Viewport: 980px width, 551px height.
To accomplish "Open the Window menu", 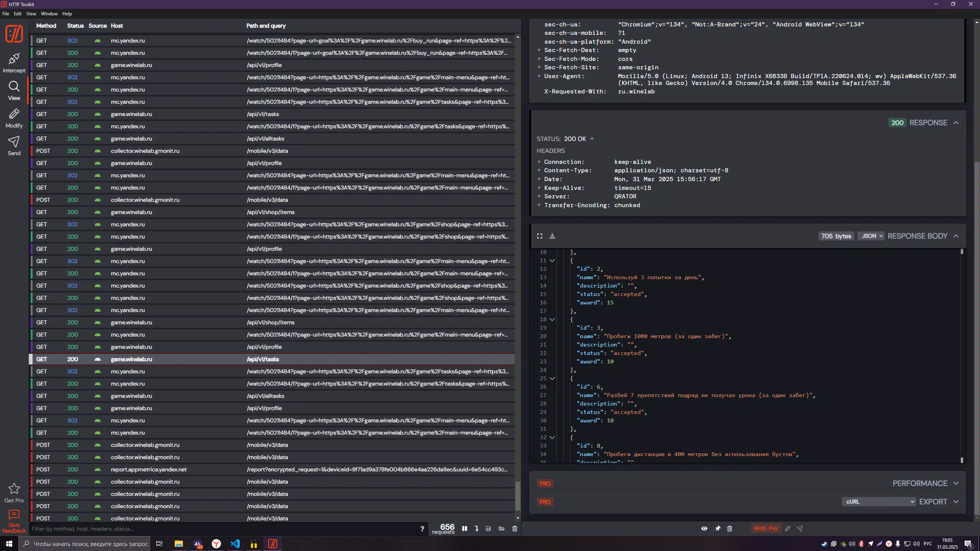I will (x=49, y=13).
